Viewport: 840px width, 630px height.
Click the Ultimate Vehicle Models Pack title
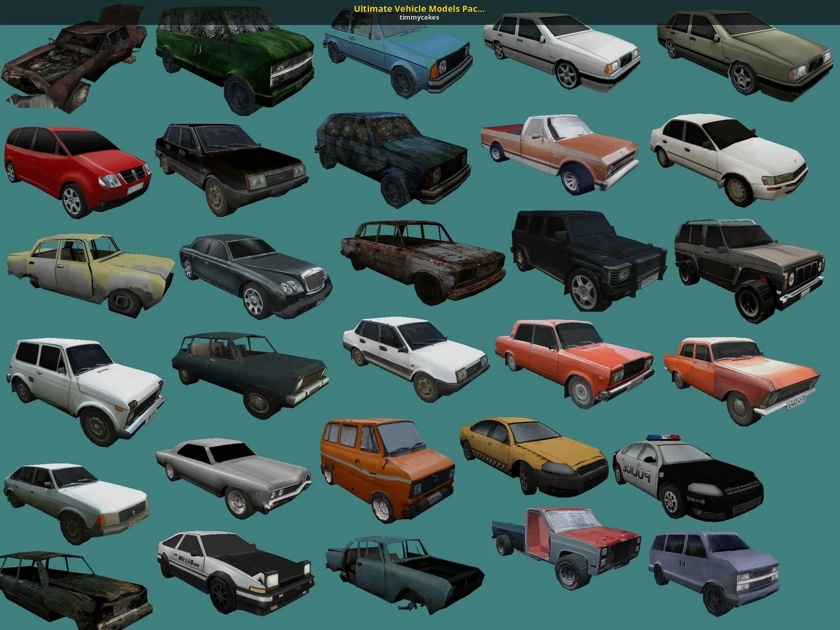(419, 9)
